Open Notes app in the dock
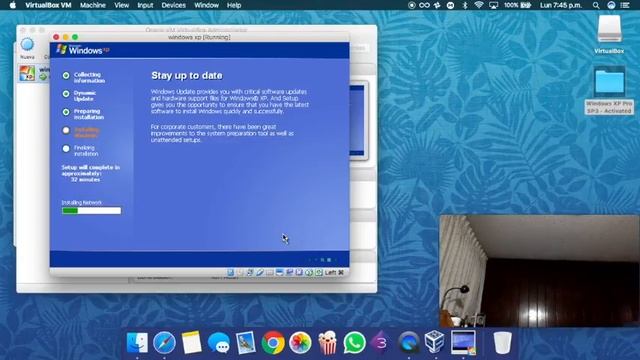This screenshot has height=360, width=640. [191, 342]
